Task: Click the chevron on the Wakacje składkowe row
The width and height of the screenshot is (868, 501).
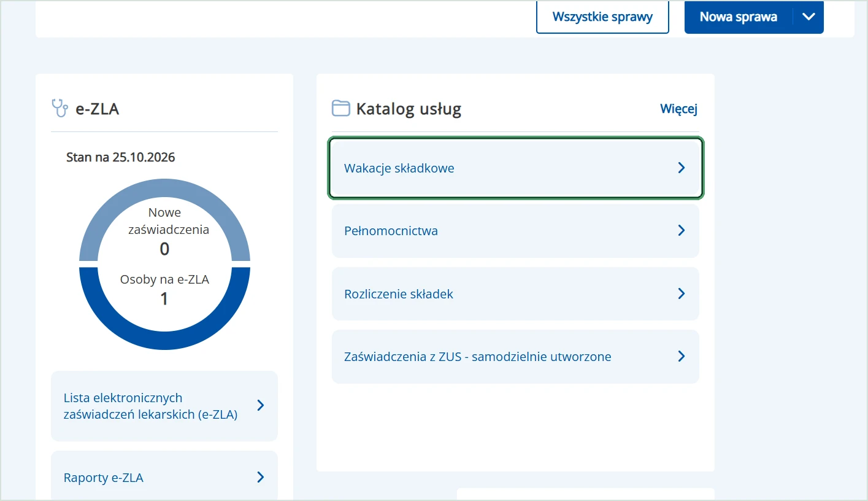Action: tap(681, 168)
